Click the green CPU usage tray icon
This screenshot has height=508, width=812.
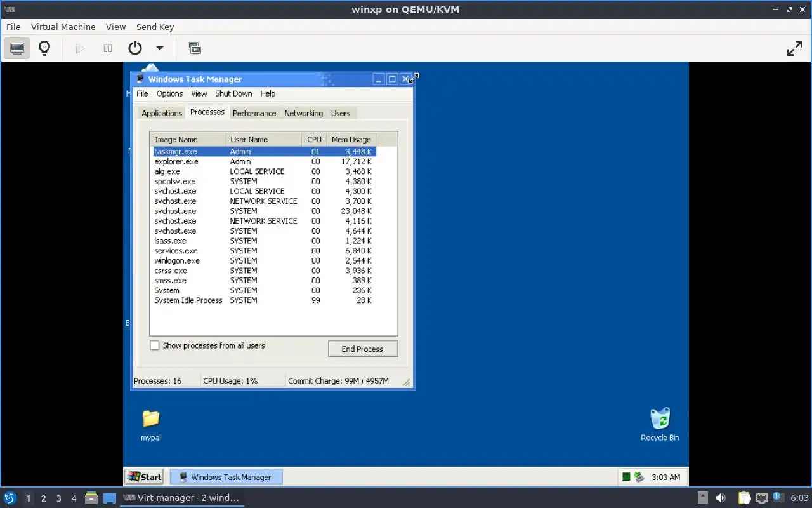coord(626,477)
